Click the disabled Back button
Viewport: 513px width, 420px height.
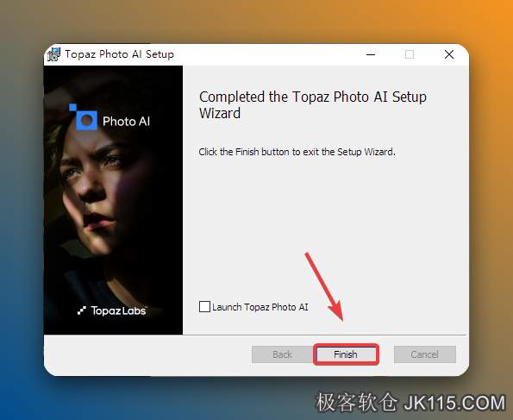[282, 354]
